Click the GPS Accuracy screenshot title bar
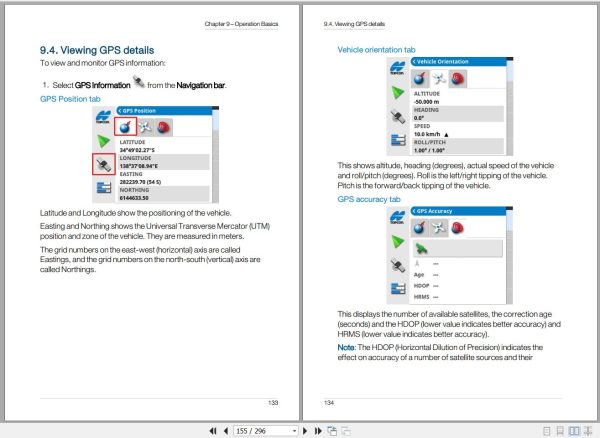The width and height of the screenshot is (600, 438). [458, 211]
